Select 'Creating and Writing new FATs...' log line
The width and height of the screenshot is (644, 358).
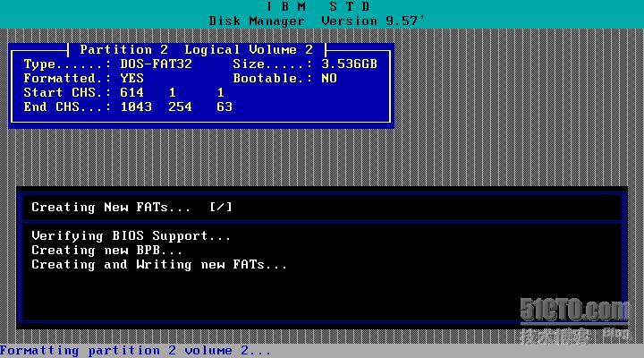pos(159,265)
